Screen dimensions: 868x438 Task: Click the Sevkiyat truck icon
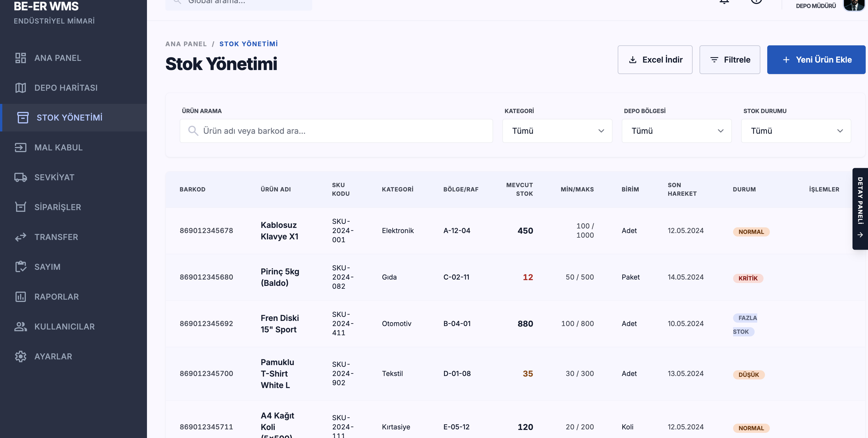pos(21,177)
